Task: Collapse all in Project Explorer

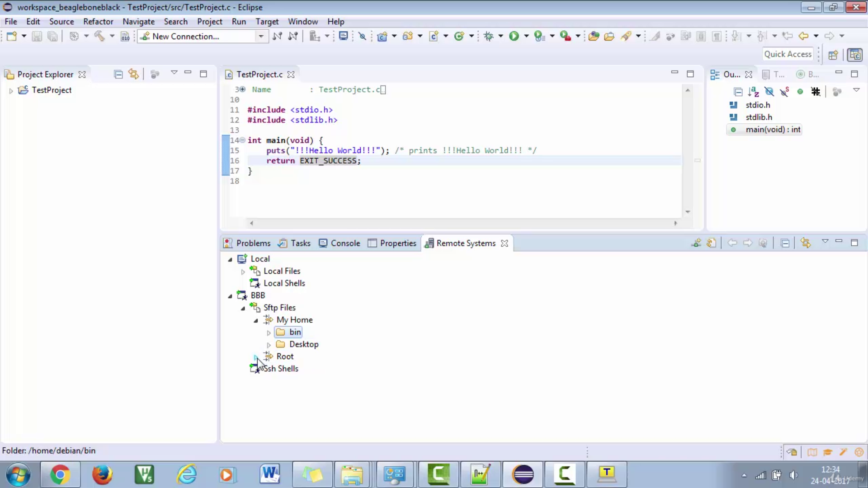Action: pyautogui.click(x=118, y=74)
